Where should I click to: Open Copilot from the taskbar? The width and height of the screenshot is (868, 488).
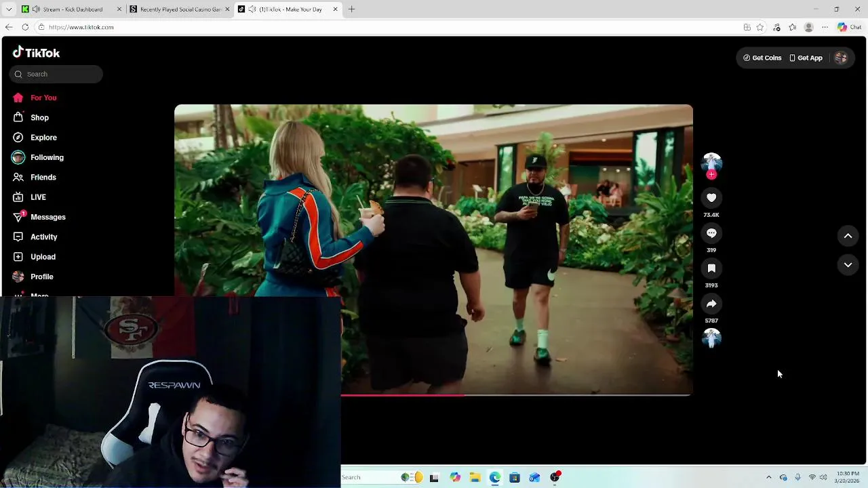coord(455,477)
